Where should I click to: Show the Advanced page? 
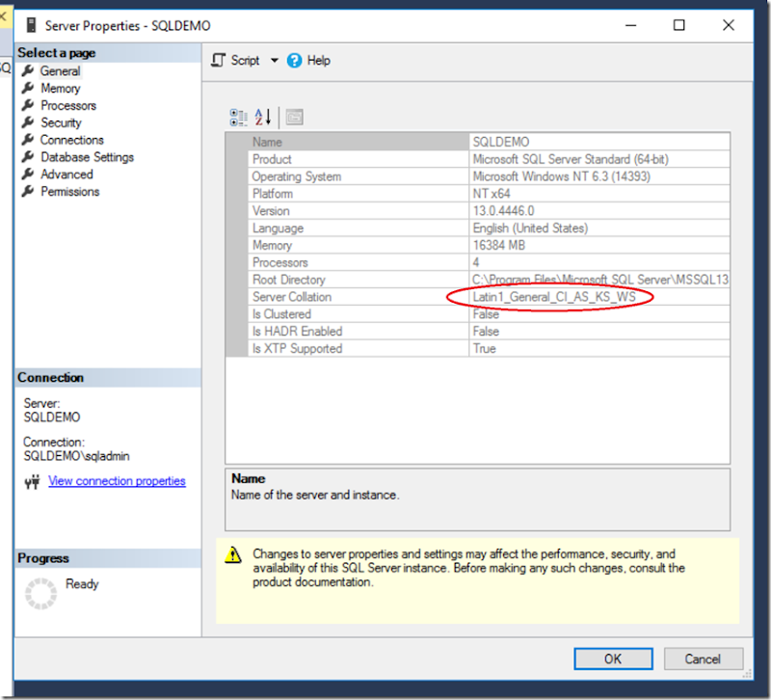(x=66, y=175)
